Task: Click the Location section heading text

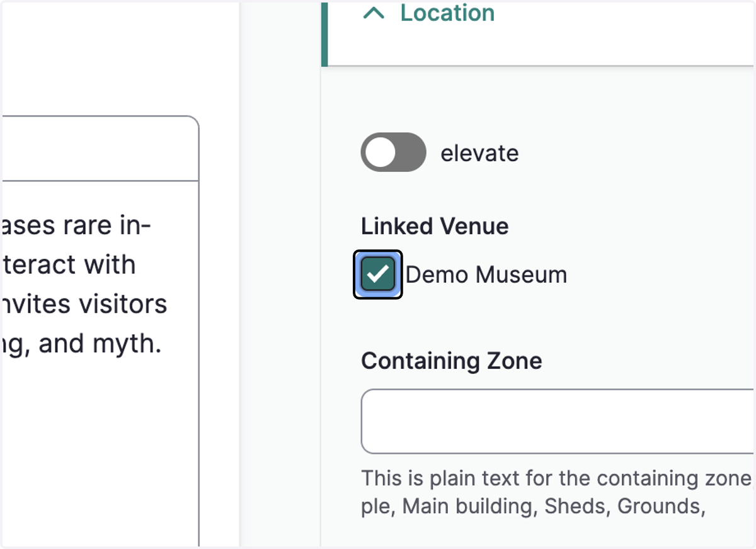Action: (447, 13)
